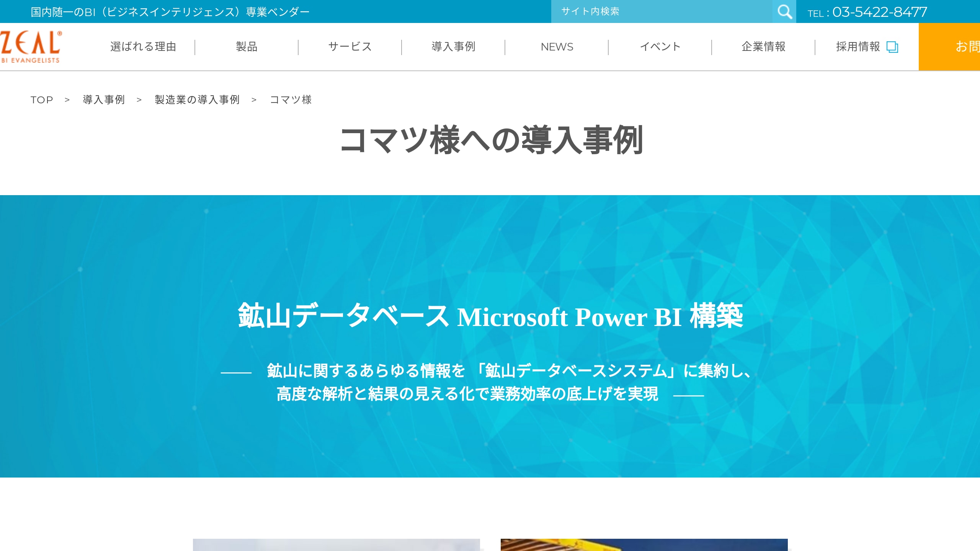Click 製造業の導入事例 breadcrumb link

click(x=197, y=100)
